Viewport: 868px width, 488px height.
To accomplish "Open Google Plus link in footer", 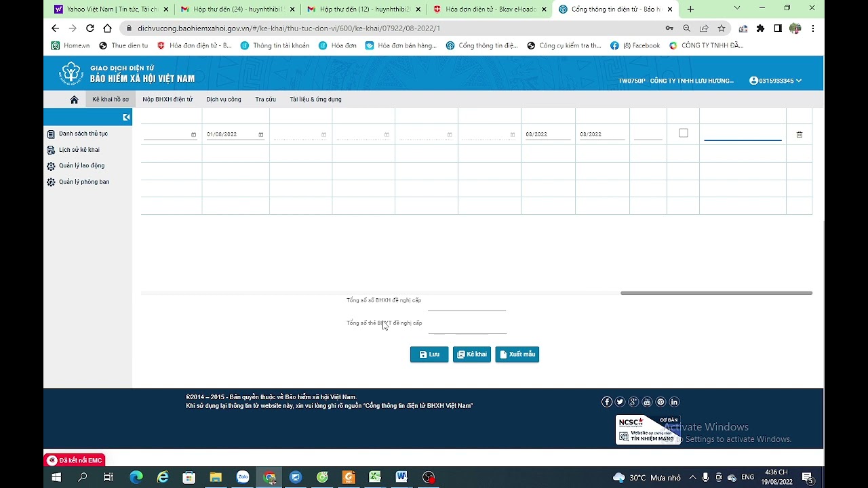I will [x=633, y=402].
